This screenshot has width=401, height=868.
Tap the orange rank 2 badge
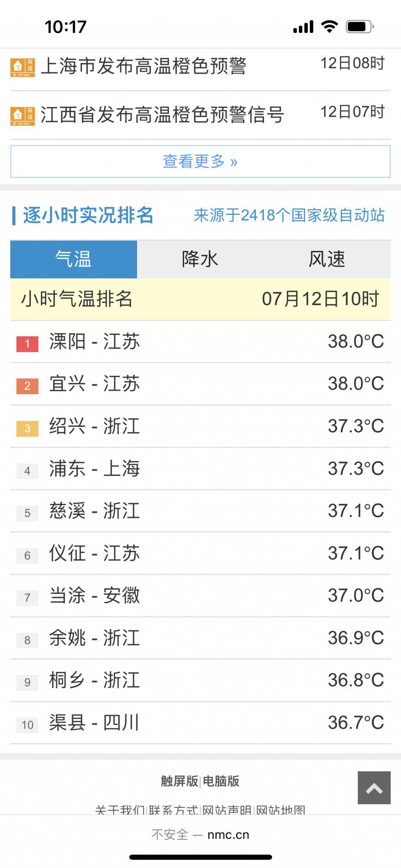click(x=27, y=386)
